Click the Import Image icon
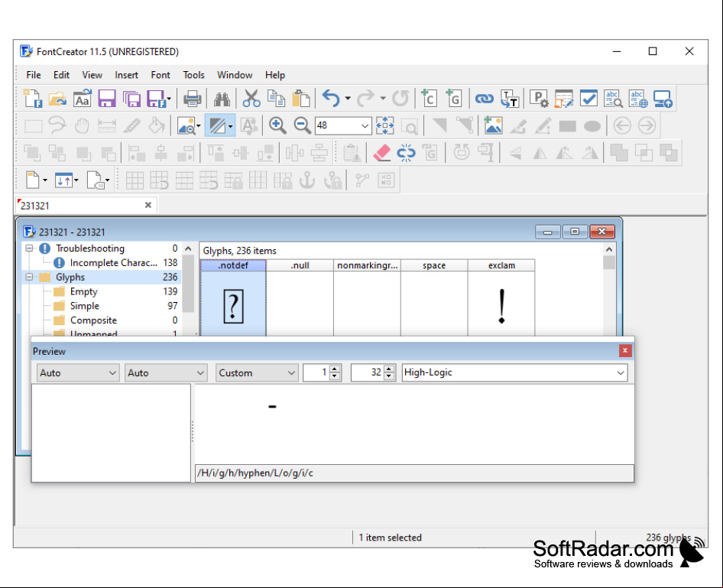The width and height of the screenshot is (723, 588). (x=493, y=125)
